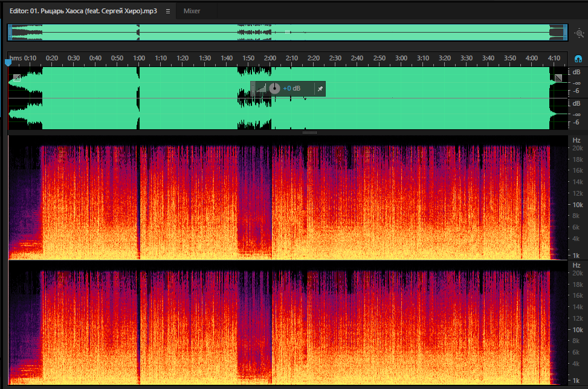Image resolution: width=588 pixels, height=389 pixels.
Task: Click the left handle of the overview navigator
Action: (10, 33)
